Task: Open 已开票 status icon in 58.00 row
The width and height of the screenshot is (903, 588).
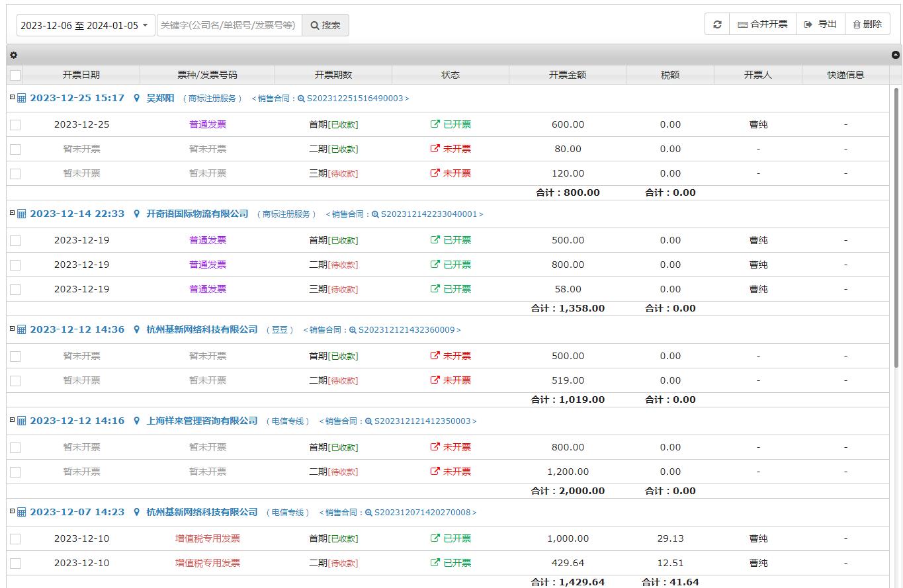Action: (x=435, y=288)
